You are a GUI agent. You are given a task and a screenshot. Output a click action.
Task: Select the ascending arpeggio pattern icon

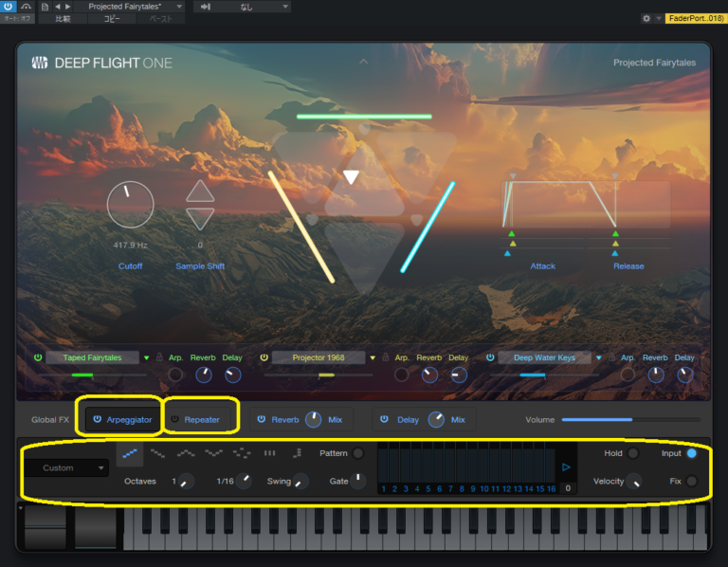click(x=130, y=454)
